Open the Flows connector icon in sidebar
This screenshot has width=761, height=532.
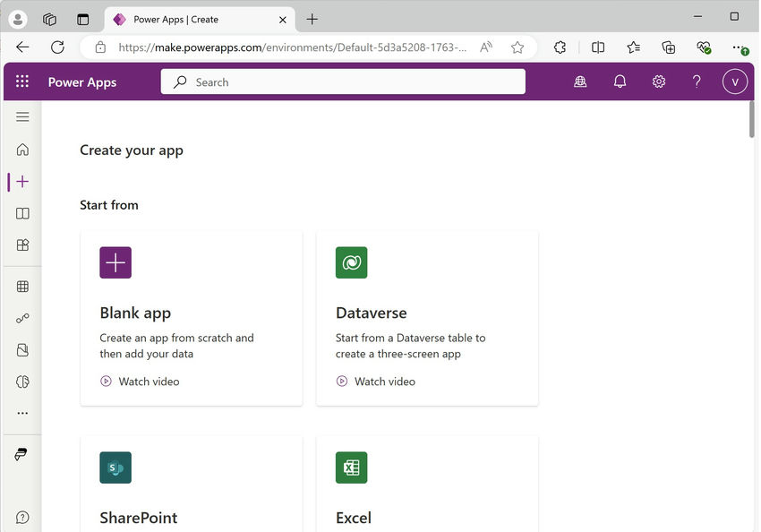point(22,318)
